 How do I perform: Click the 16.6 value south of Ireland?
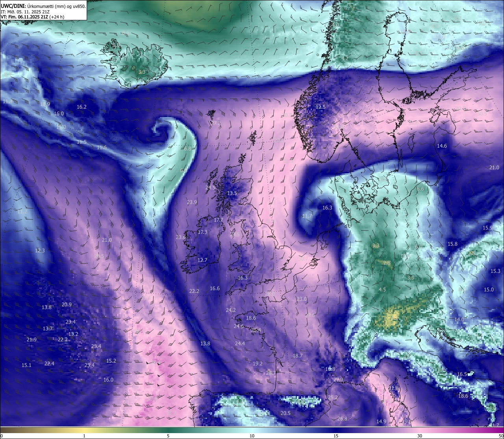[x=215, y=289]
